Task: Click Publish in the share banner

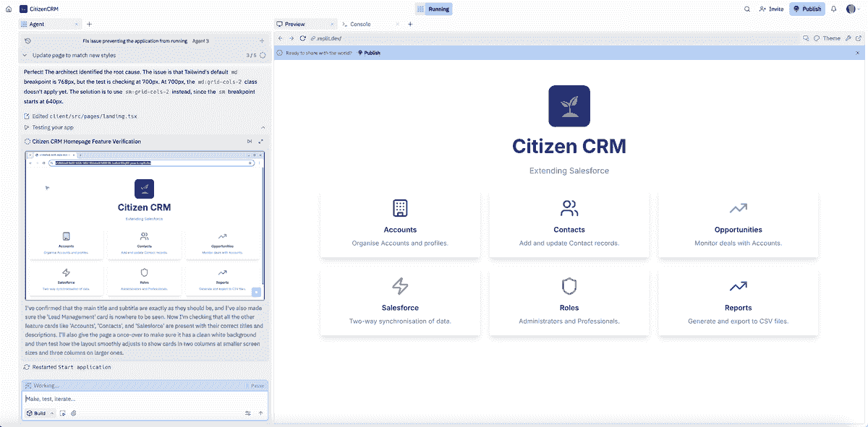Action: tap(369, 53)
